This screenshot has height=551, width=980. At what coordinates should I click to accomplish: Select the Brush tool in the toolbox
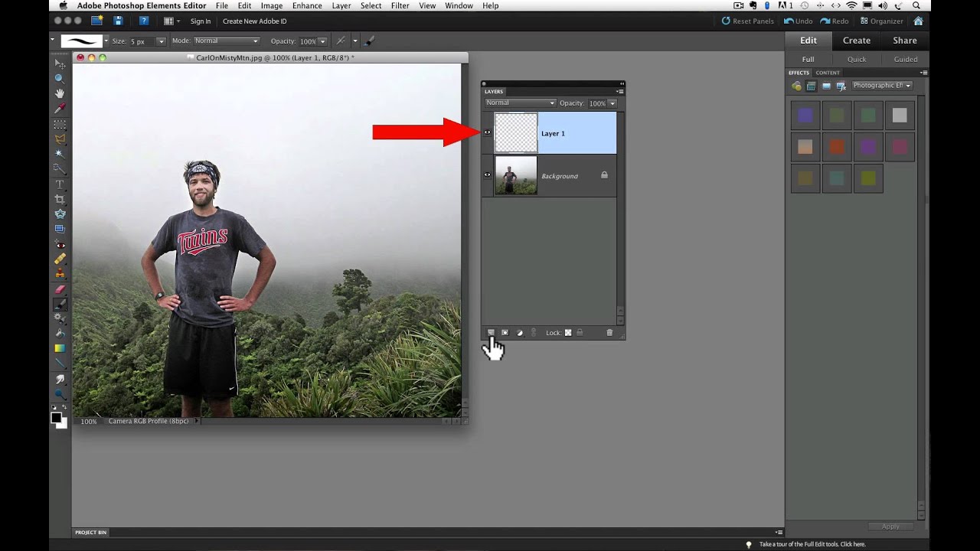click(60, 304)
